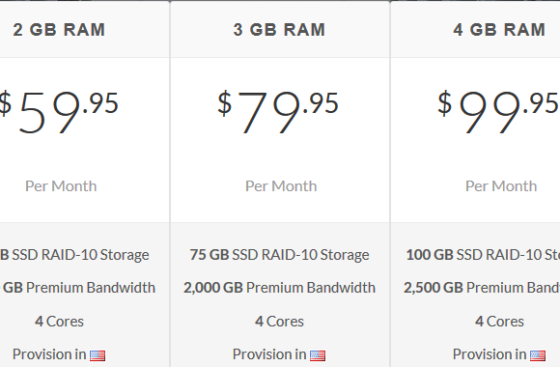Click Per Month under the $59.95 price

(61, 186)
